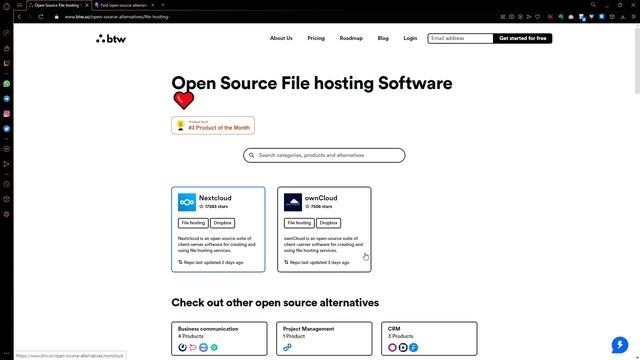Open the About Us page
Image resolution: width=640 pixels, height=360 pixels.
[x=281, y=38]
